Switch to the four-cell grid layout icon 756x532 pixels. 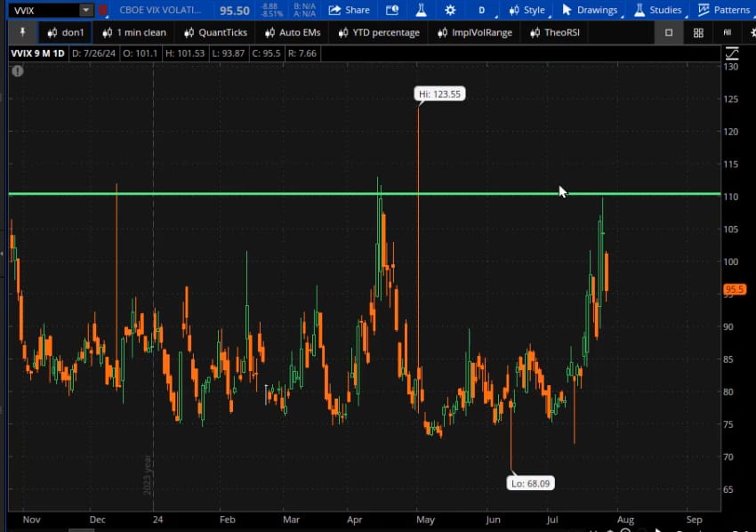click(698, 32)
